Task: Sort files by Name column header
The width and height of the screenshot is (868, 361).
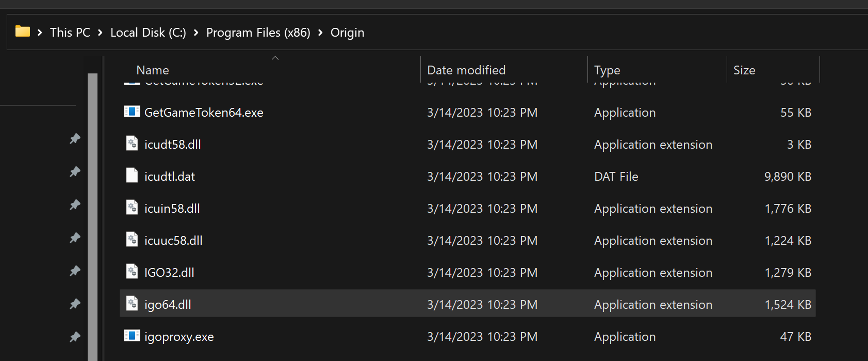Action: (153, 70)
